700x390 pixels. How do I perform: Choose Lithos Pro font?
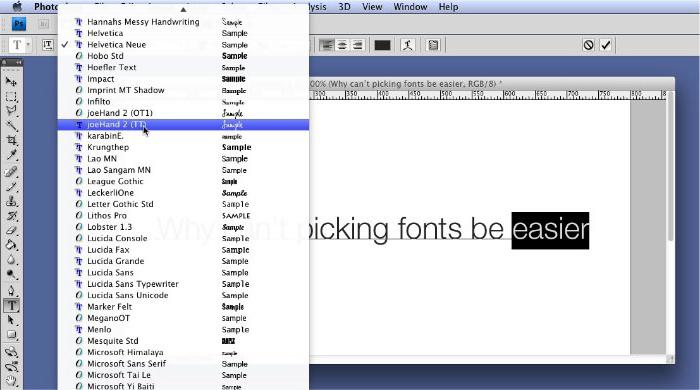183,216
